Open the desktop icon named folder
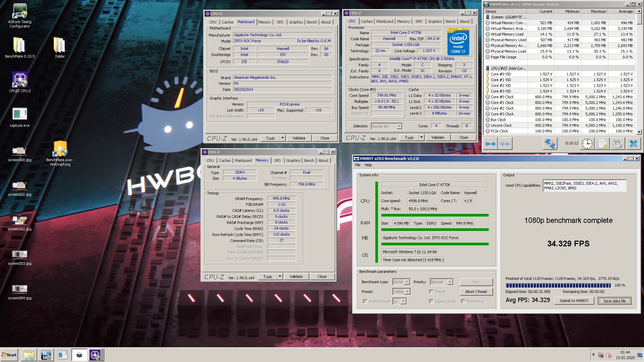This screenshot has height=362, width=644. 60,47
